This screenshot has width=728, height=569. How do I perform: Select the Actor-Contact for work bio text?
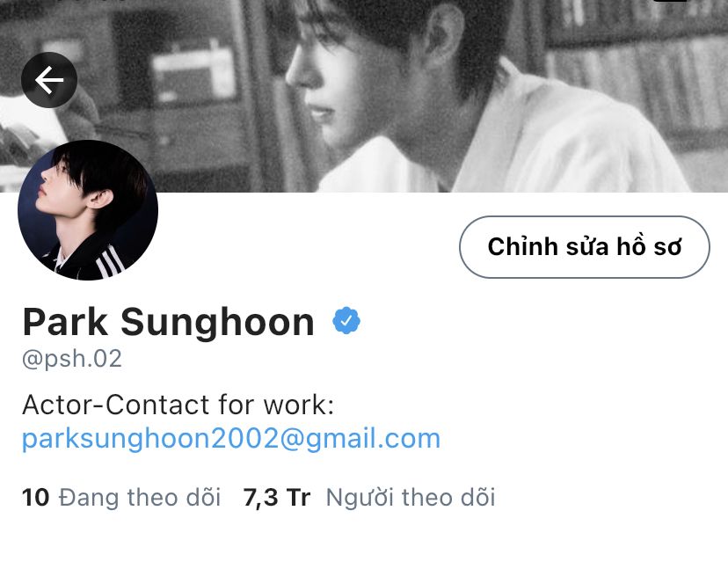point(178,405)
